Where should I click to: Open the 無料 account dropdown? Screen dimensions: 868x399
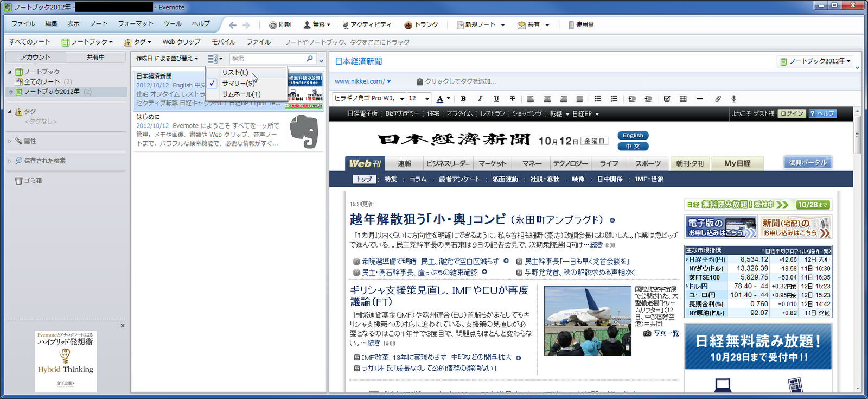317,25
